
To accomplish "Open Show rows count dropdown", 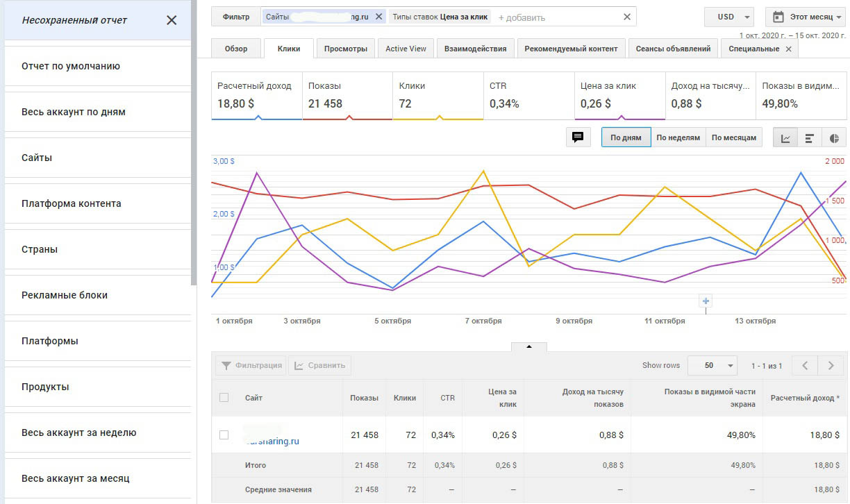I will coord(712,365).
